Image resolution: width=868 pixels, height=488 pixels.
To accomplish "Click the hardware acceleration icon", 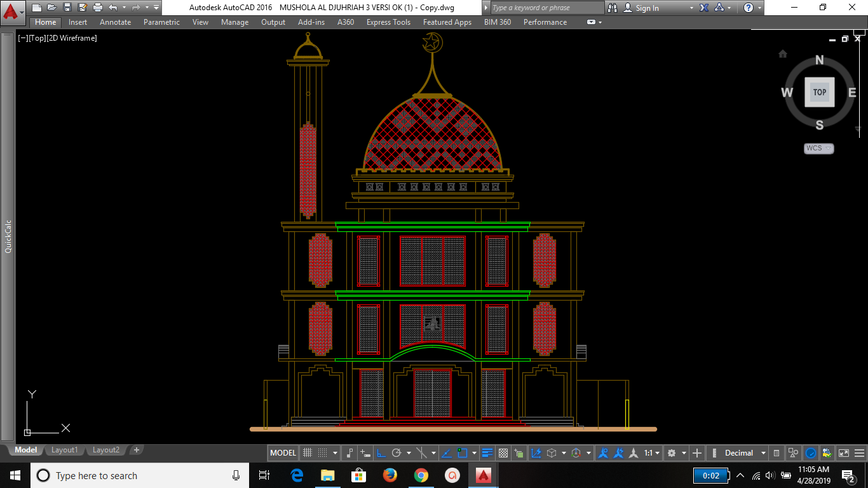I will (x=810, y=453).
